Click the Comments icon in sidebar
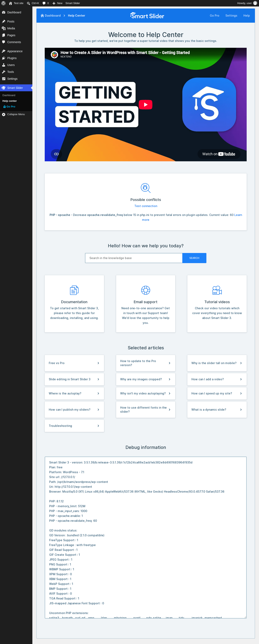This screenshot has width=259, height=644. tap(4, 42)
